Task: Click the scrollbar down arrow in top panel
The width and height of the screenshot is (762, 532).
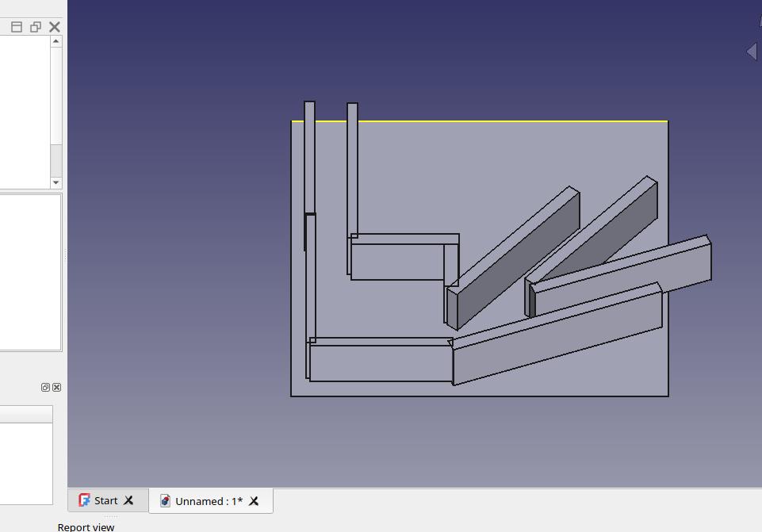Action: (56, 182)
